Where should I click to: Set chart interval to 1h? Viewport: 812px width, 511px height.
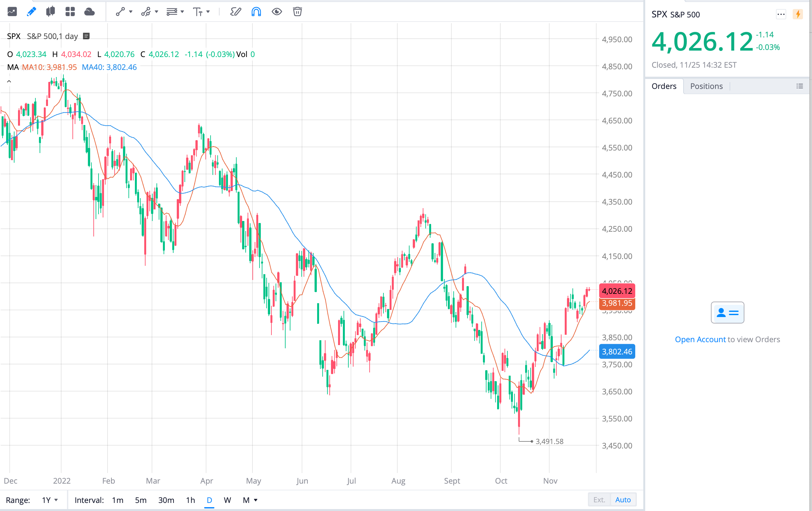190,500
